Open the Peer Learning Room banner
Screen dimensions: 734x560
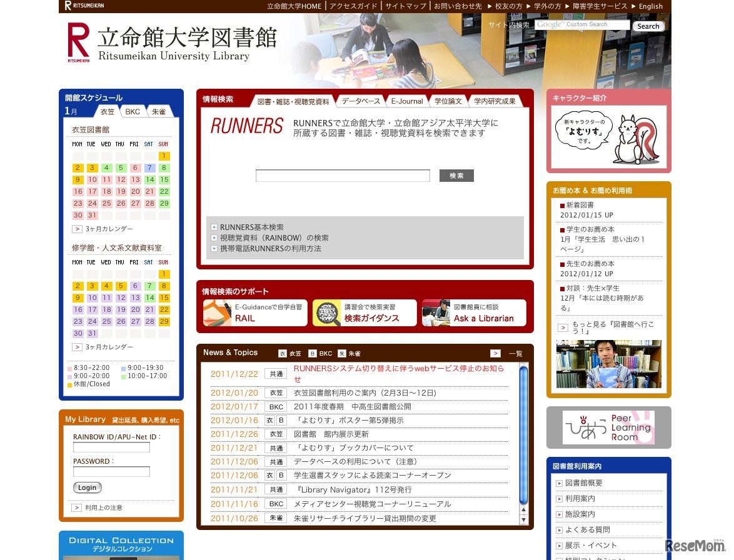click(608, 427)
